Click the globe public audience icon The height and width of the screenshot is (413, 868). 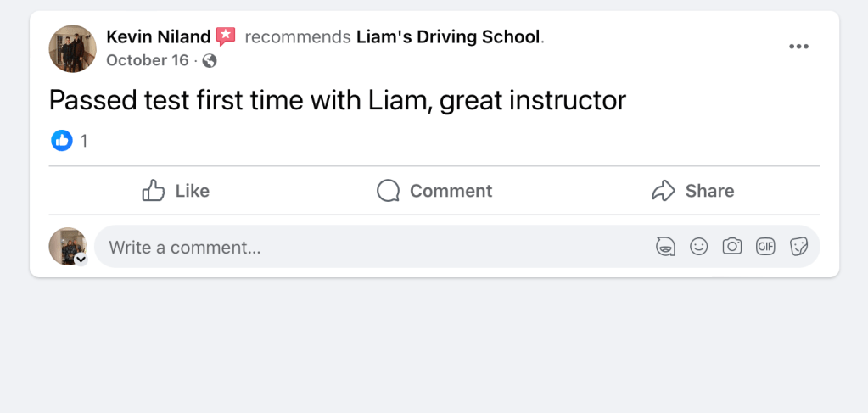pos(210,60)
